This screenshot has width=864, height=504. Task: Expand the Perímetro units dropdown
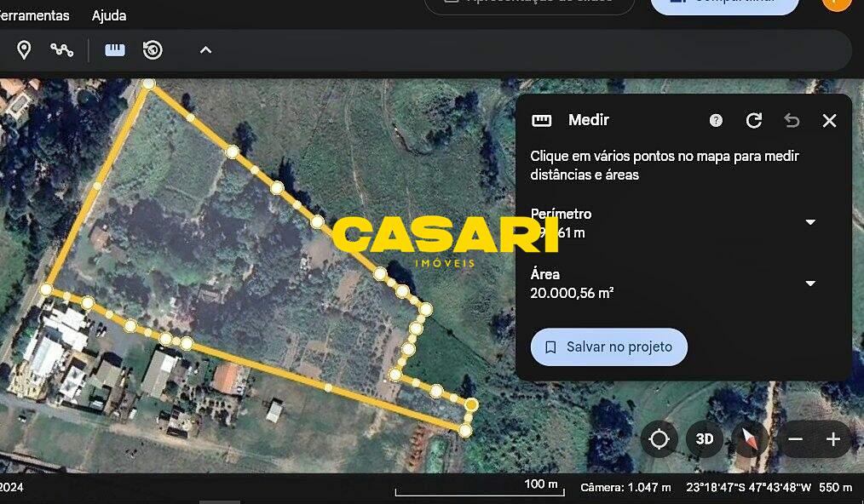click(810, 222)
